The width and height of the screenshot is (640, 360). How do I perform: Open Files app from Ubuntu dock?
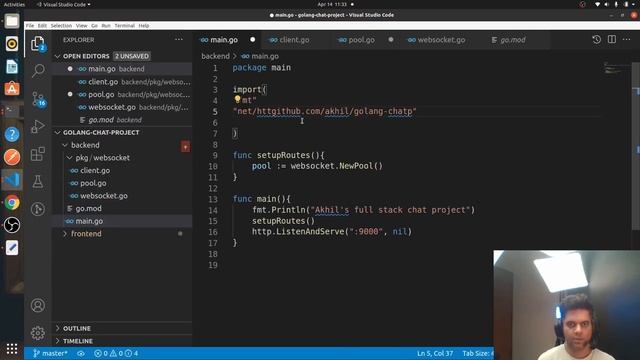point(12,21)
